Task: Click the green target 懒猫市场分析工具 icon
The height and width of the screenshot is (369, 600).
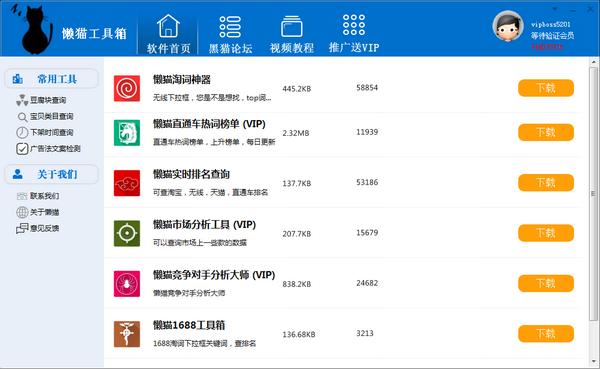Action: tap(127, 233)
